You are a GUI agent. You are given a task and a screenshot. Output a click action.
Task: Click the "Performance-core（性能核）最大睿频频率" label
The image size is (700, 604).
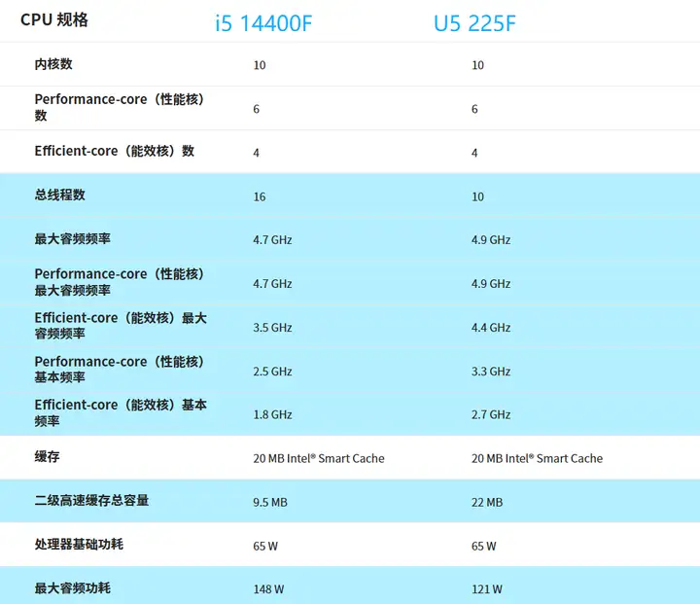pos(120,282)
